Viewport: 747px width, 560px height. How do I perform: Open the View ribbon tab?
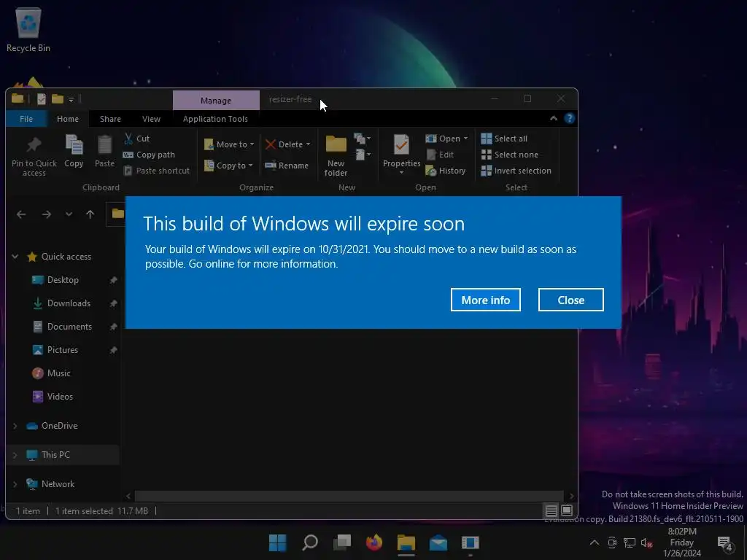[151, 119]
